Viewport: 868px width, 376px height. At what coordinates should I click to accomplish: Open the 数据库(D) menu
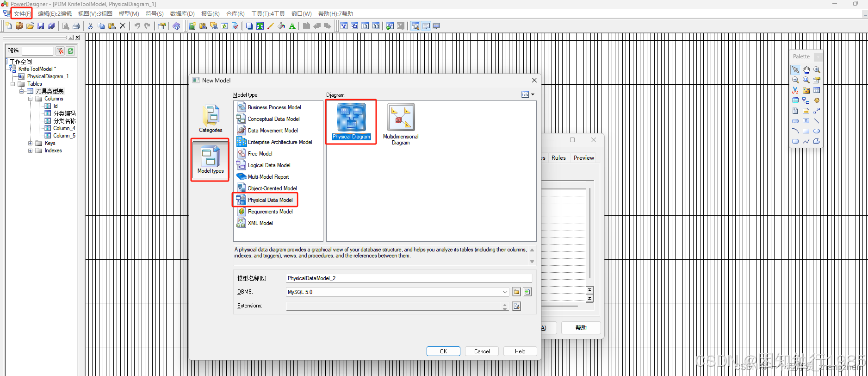tap(182, 13)
